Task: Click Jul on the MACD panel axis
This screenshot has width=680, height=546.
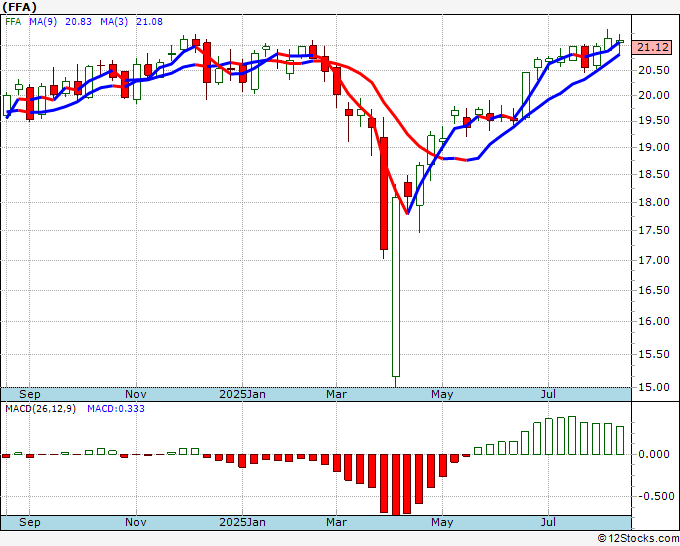Action: (549, 522)
